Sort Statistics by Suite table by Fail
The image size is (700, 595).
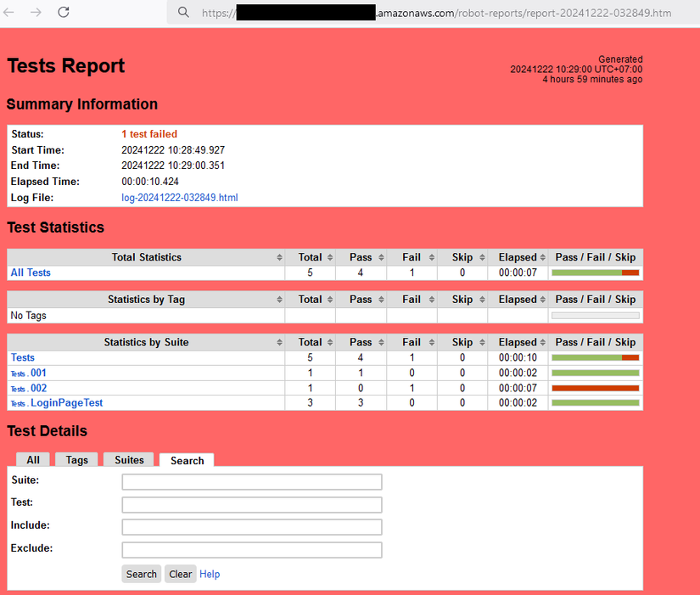(412, 342)
